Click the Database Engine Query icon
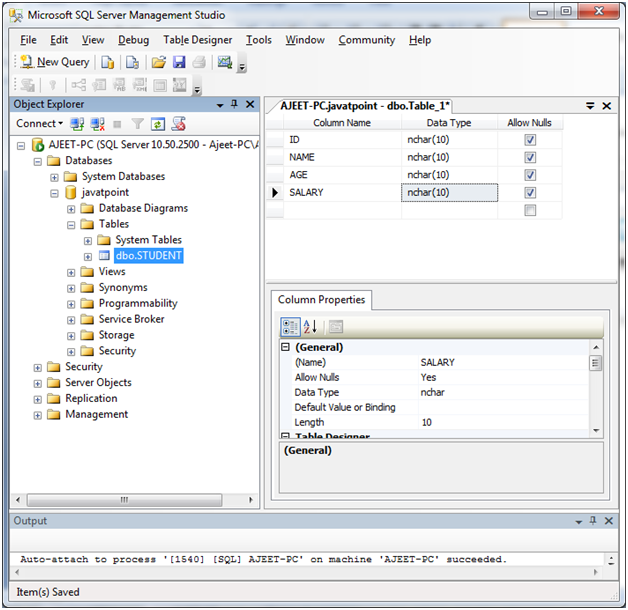This screenshot has height=610, width=628. click(107, 62)
